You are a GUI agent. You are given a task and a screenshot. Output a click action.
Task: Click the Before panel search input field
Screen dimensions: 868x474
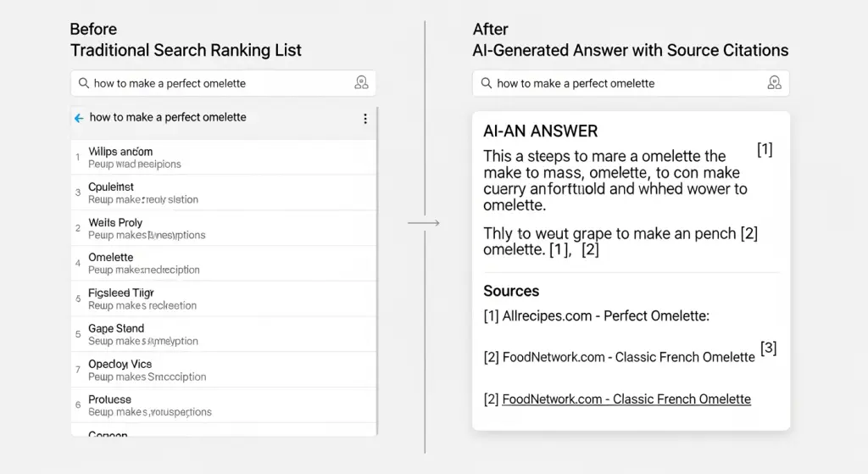(x=212, y=83)
